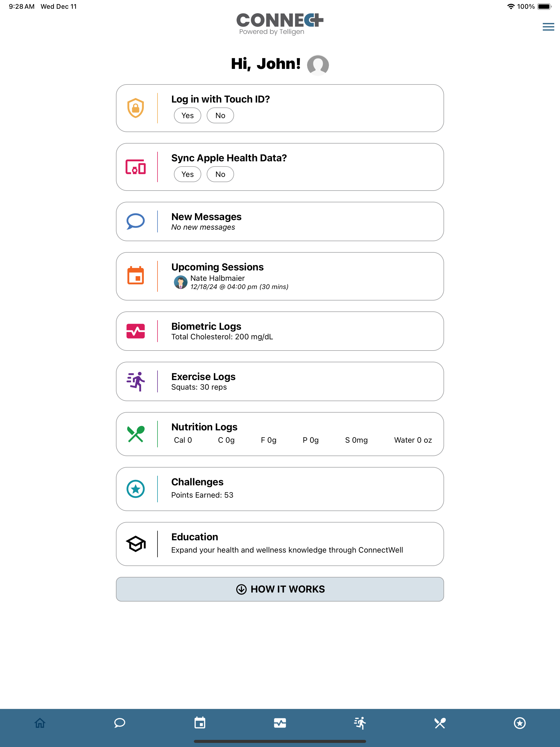Open the Biometric Logs card

point(280,331)
